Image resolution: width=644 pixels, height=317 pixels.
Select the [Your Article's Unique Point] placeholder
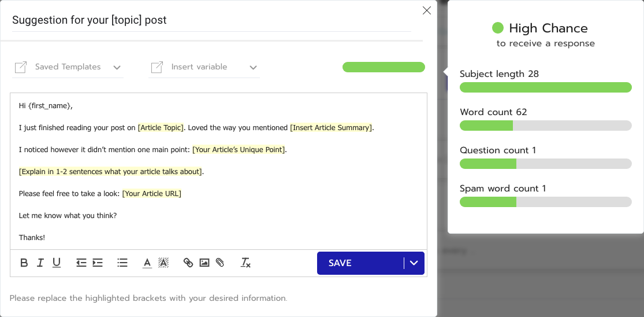pyautogui.click(x=239, y=150)
